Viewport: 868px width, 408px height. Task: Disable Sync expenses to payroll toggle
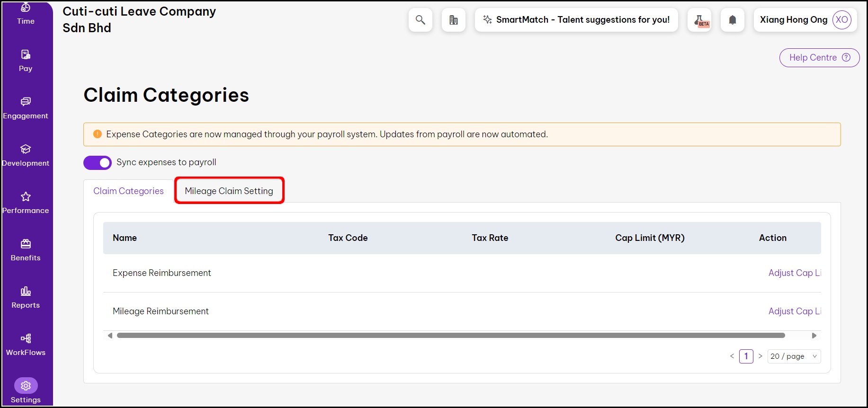[x=98, y=162]
